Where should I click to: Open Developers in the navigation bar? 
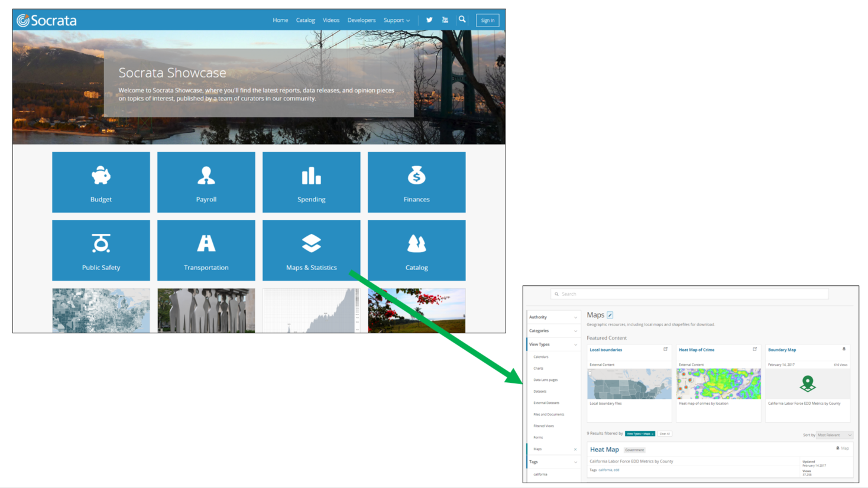tap(361, 20)
